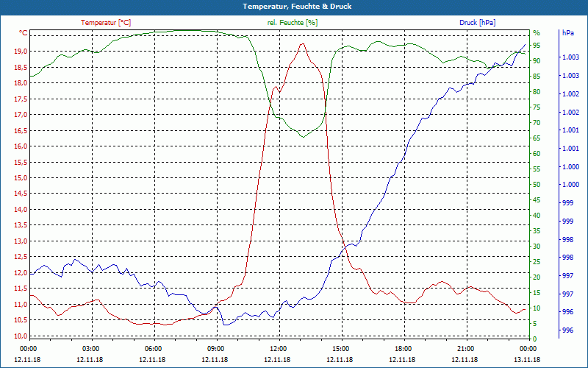Click time axis label '03:00'
Screen dimensions: 588x368
point(90,348)
